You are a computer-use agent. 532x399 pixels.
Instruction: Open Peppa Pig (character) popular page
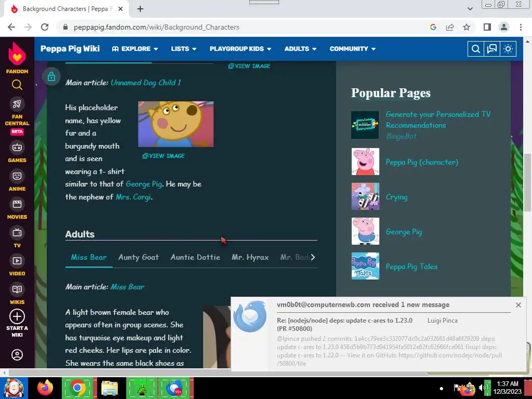pyautogui.click(x=422, y=162)
